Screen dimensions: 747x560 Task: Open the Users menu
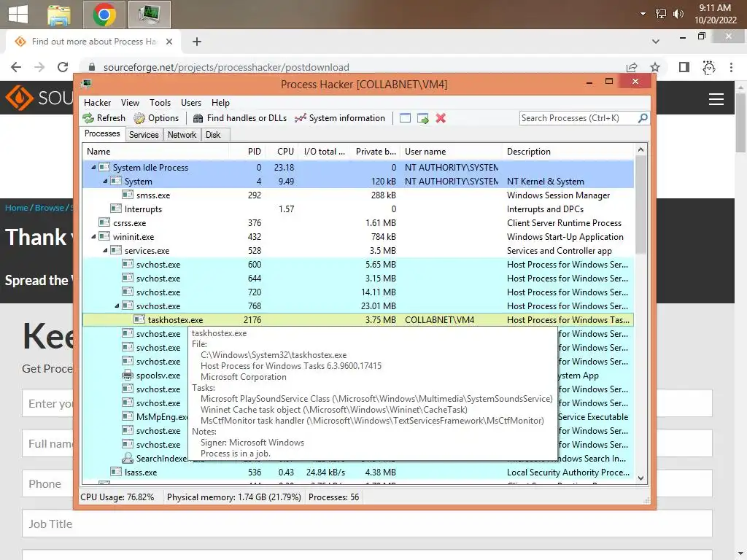pyautogui.click(x=191, y=103)
